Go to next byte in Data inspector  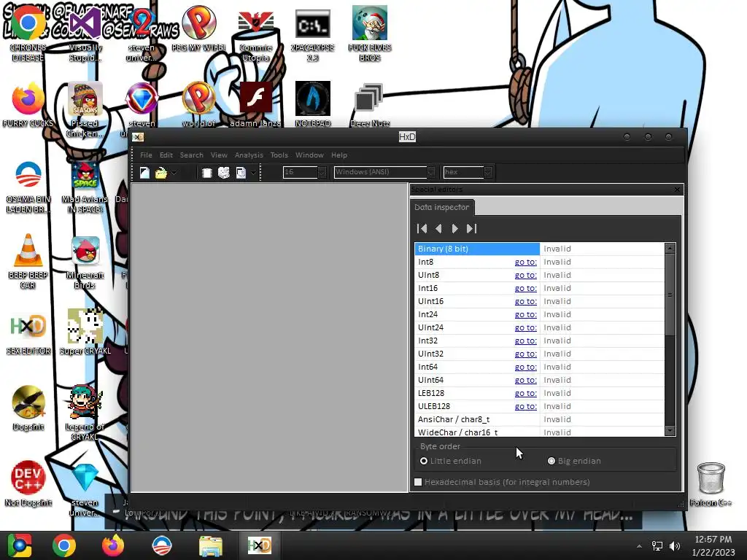(455, 228)
